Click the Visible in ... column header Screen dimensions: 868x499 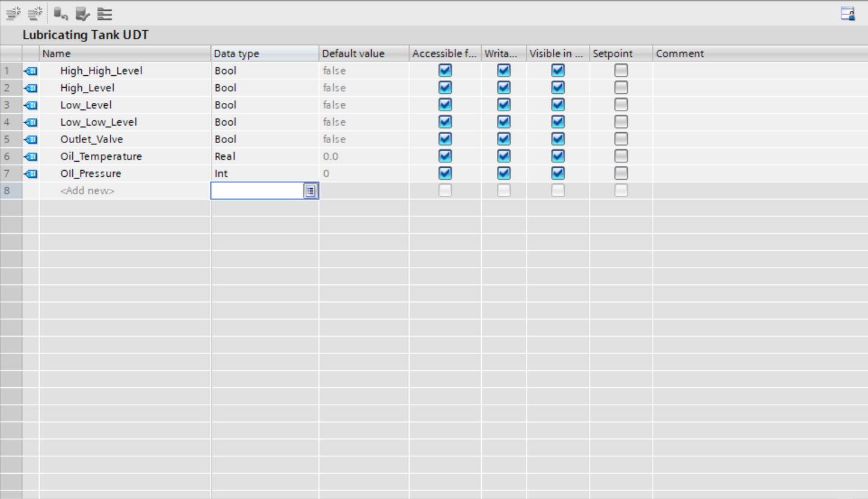(558, 54)
